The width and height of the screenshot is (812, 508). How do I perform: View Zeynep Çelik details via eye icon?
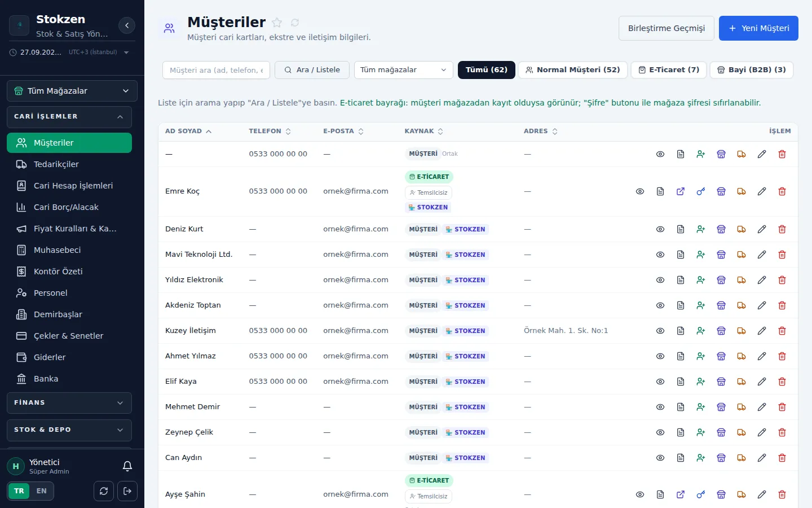tap(660, 432)
